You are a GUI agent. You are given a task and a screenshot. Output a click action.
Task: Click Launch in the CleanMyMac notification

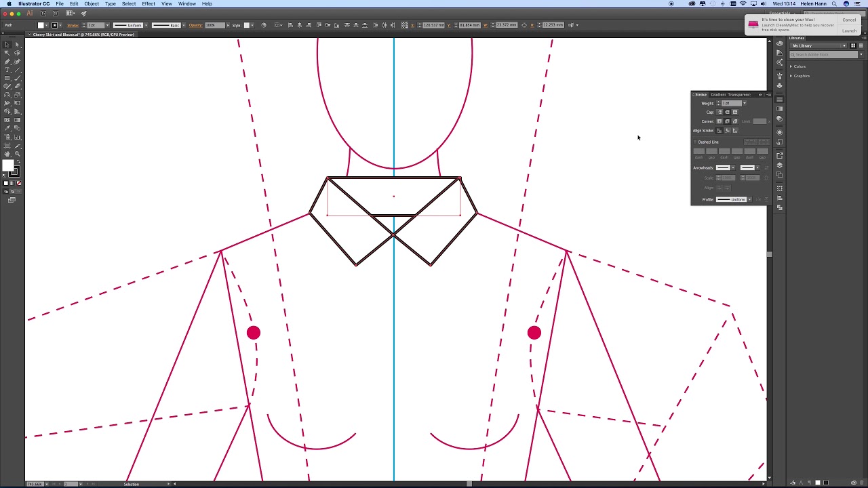click(849, 30)
